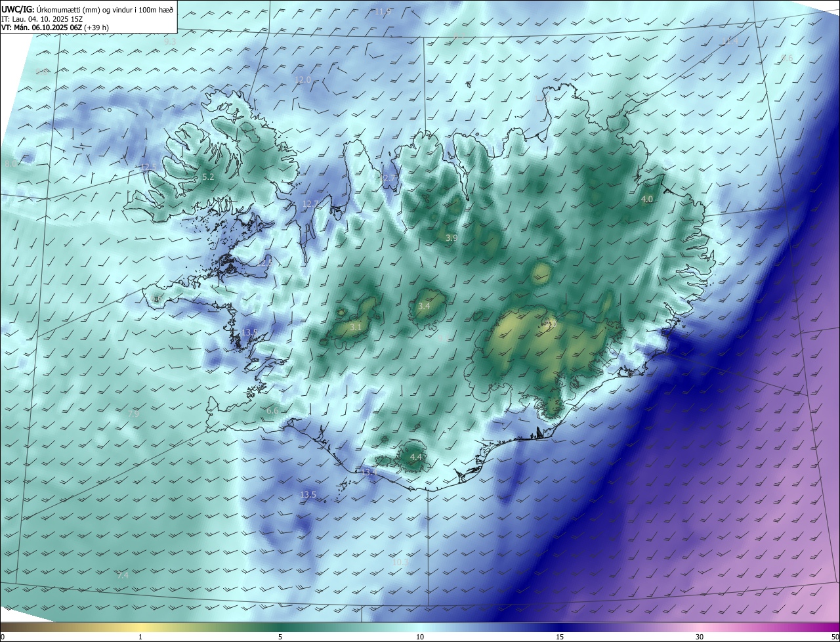Click the 7.9 value in the southwest sea
The image size is (840, 642).
click(133, 414)
